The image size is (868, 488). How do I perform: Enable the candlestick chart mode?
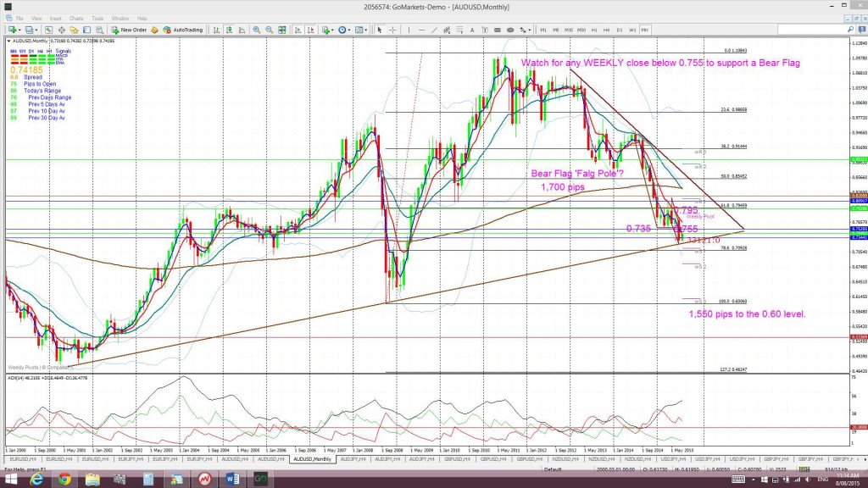point(229,30)
